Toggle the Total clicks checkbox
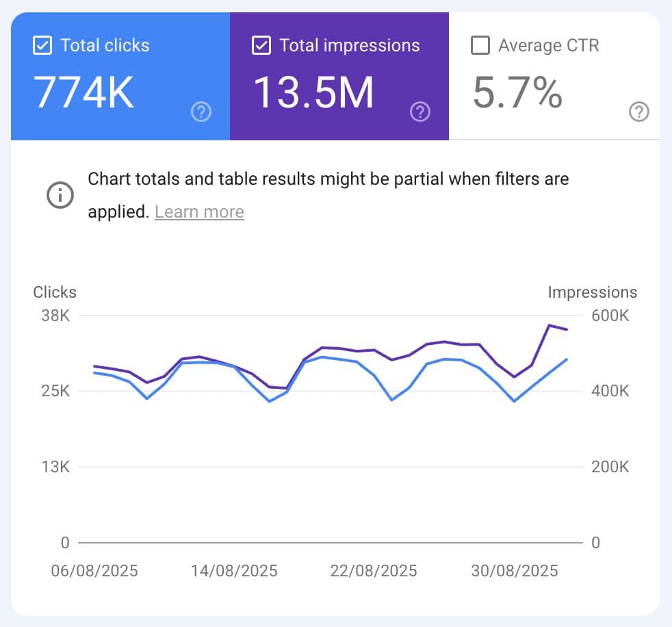 (x=42, y=46)
